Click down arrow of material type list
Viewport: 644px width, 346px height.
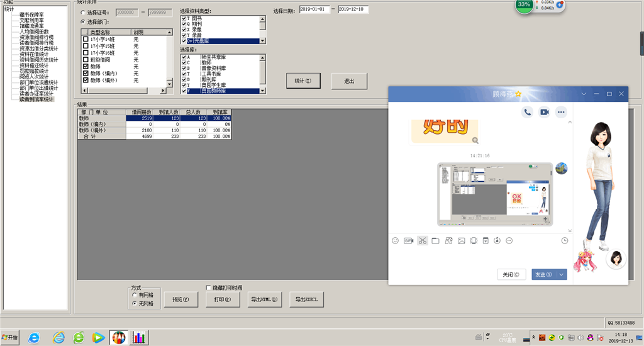tap(263, 41)
